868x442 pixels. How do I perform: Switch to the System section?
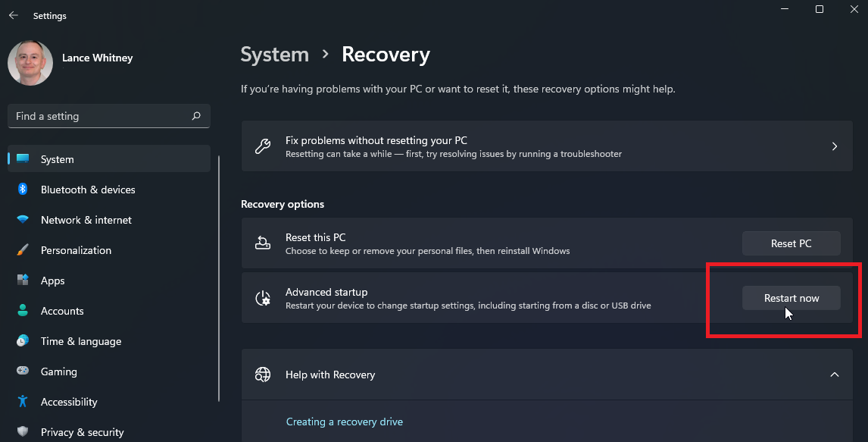click(x=58, y=159)
